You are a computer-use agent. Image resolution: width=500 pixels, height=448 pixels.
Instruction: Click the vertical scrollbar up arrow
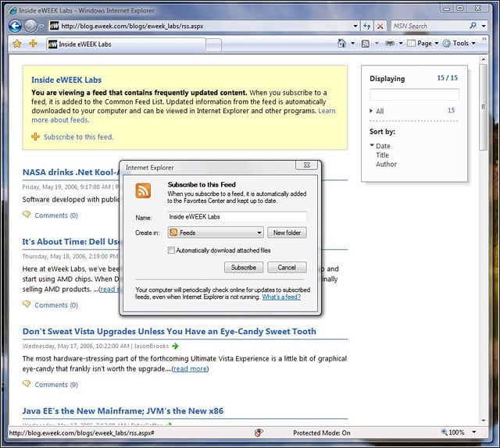[484, 59]
